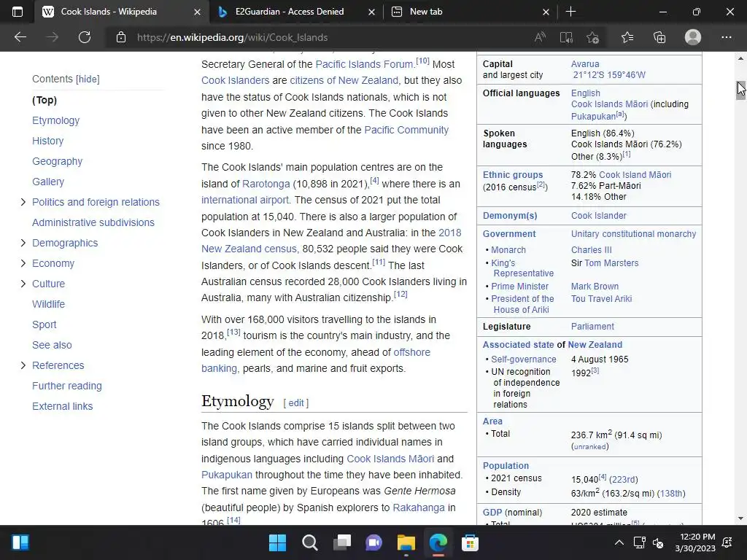The image size is (747, 560).
Task: Click the Microsoft Edge taskbar icon
Action: (438, 542)
